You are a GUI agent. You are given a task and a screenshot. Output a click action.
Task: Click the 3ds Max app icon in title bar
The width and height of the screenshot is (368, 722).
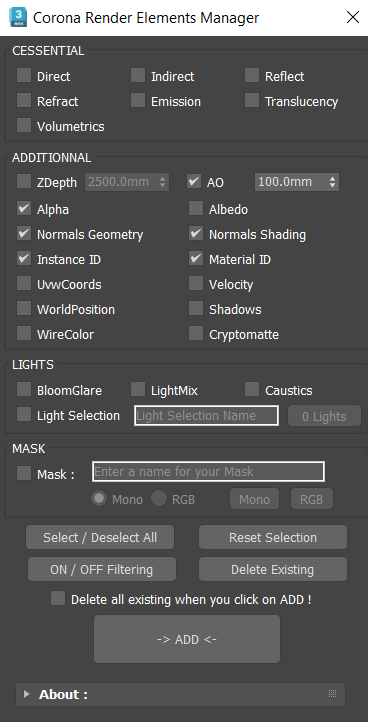pyautogui.click(x=18, y=18)
